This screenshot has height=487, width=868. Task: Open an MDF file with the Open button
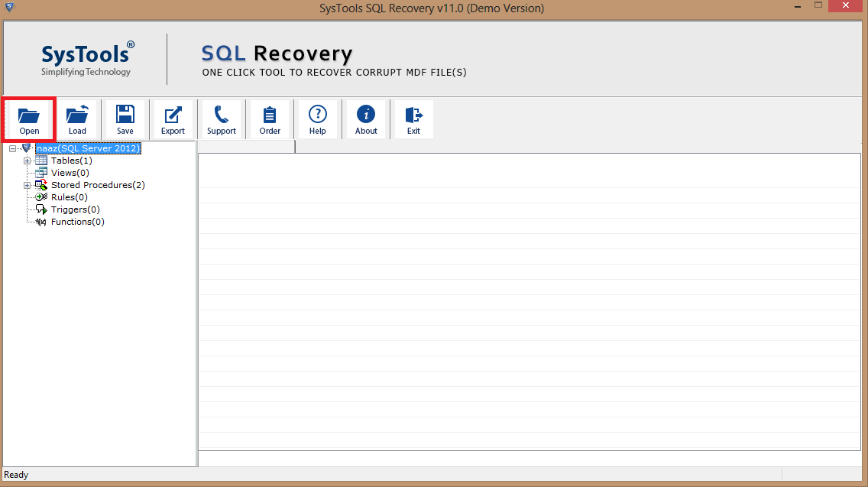pyautogui.click(x=29, y=119)
